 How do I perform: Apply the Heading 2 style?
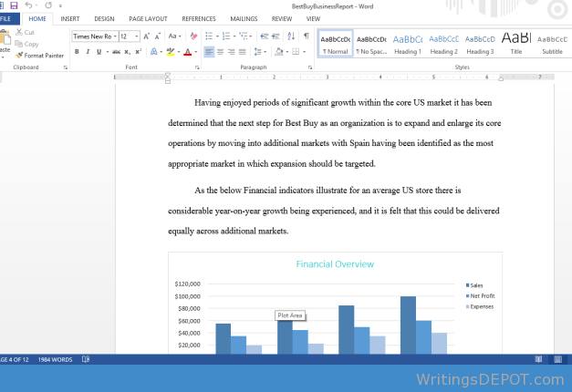[x=443, y=44]
